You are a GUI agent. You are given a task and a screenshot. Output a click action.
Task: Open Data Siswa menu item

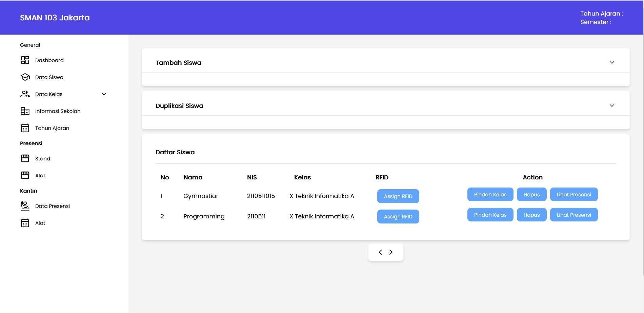[49, 77]
